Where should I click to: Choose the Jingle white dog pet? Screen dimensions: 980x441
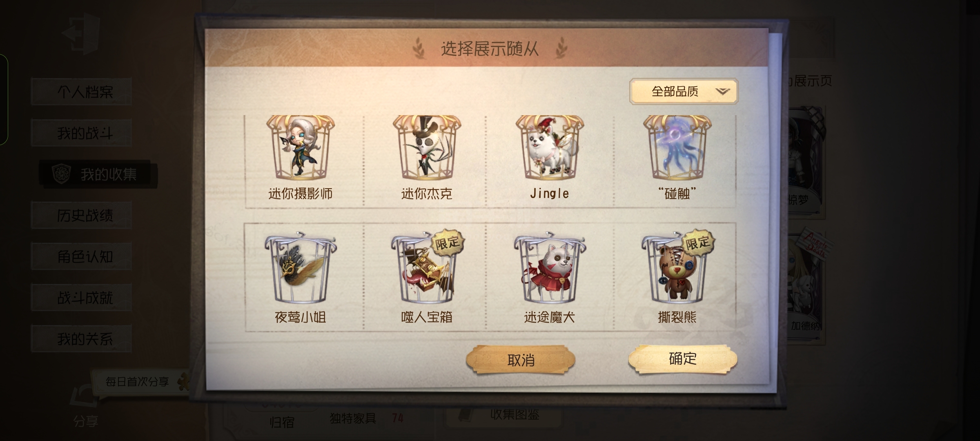tap(550, 147)
